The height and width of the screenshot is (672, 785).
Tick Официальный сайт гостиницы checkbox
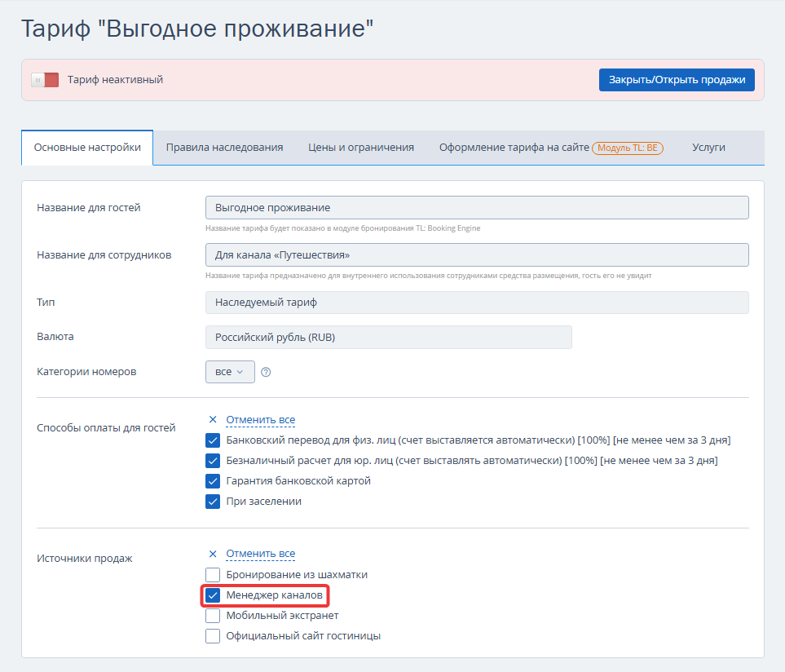click(213, 636)
